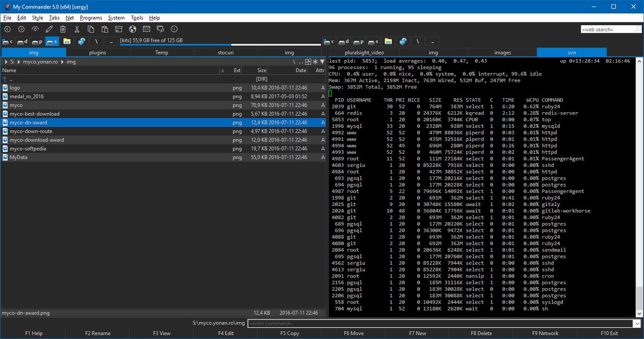The image size is (644, 339).
Task: Switch to the svn tab in the right panel
Action: coord(570,52)
